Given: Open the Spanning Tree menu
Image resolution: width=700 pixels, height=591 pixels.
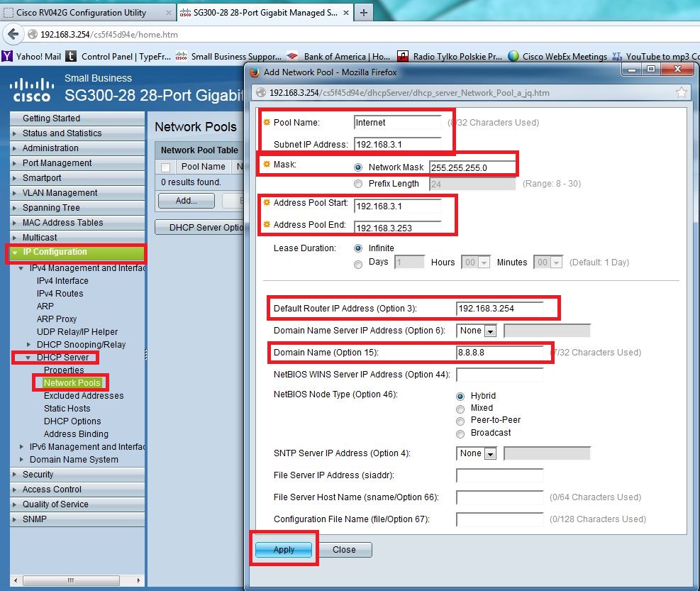Looking at the screenshot, I should (77, 208).
